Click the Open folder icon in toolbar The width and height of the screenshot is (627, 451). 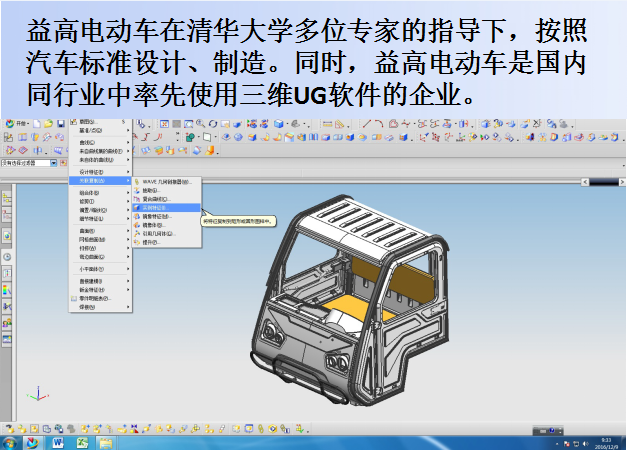48,124
